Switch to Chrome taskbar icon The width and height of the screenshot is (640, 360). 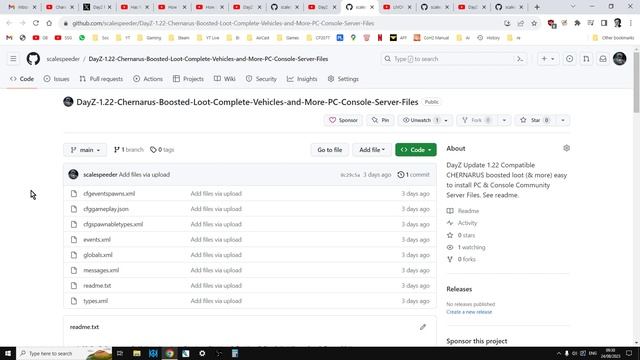[169, 353]
